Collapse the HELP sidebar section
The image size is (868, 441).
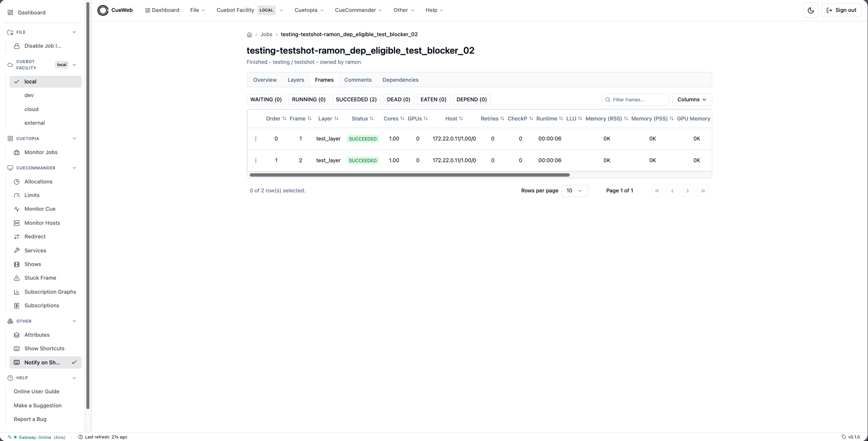point(74,378)
